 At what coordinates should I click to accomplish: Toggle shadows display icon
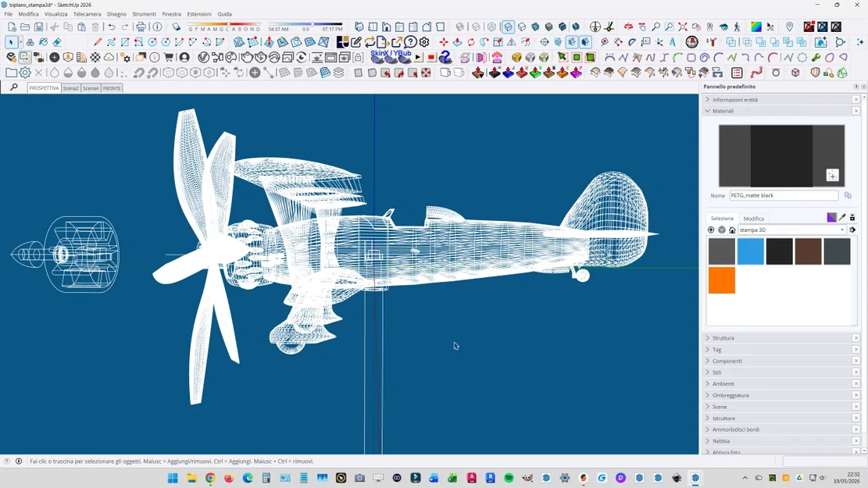[x=176, y=27]
